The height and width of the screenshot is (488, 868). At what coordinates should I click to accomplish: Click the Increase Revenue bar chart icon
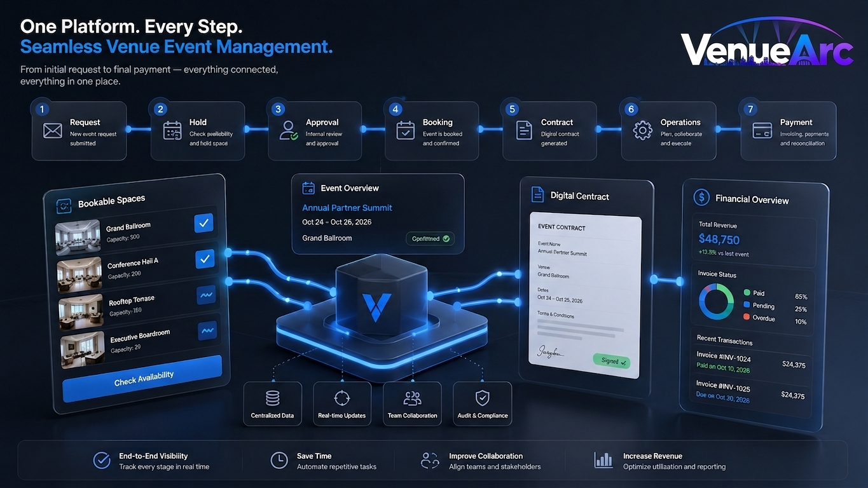coord(603,460)
